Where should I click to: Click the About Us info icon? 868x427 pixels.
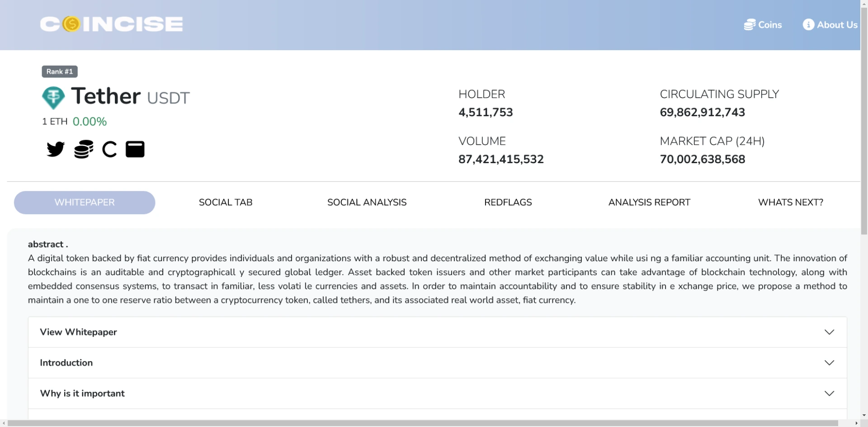point(808,25)
